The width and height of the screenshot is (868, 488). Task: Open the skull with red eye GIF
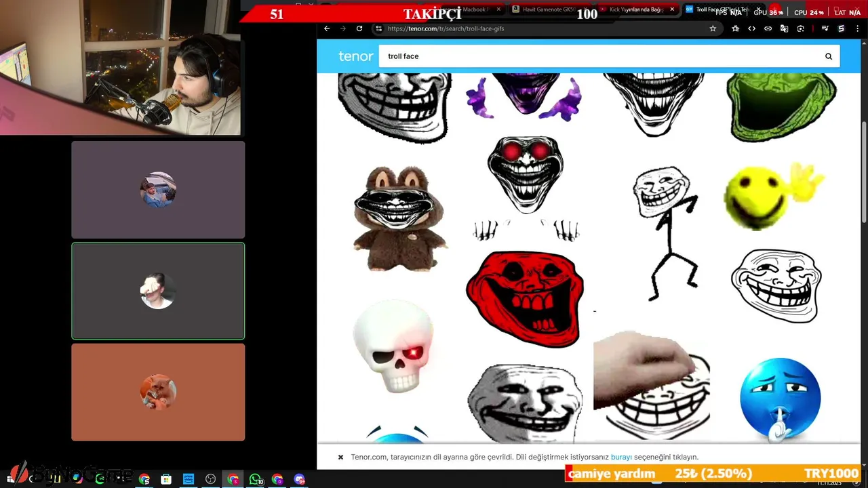[x=395, y=348]
